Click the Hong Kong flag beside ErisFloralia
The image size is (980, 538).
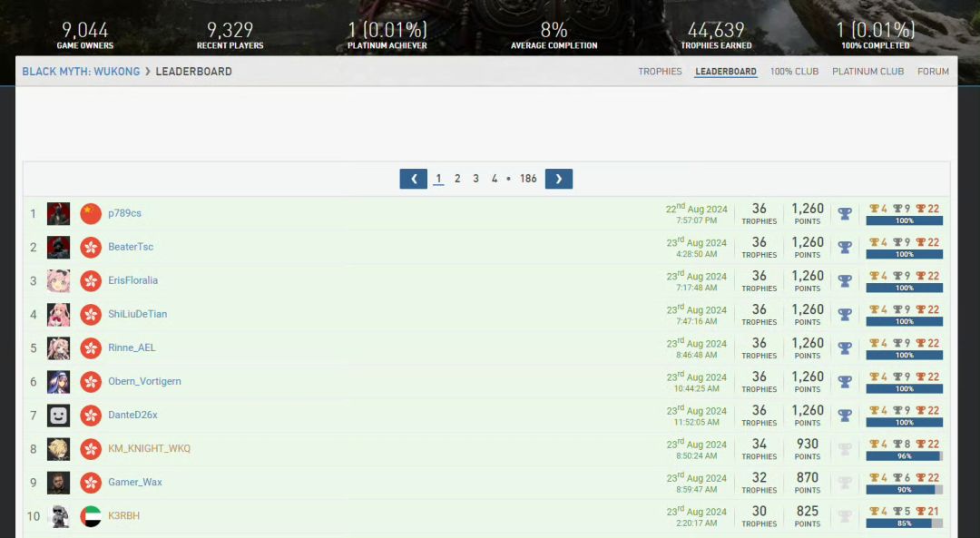coord(91,281)
